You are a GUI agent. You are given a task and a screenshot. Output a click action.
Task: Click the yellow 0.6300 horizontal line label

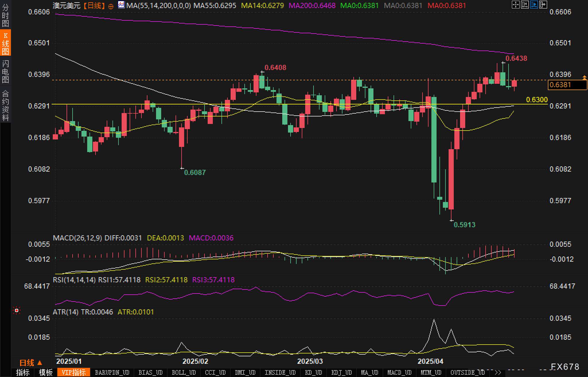click(537, 100)
